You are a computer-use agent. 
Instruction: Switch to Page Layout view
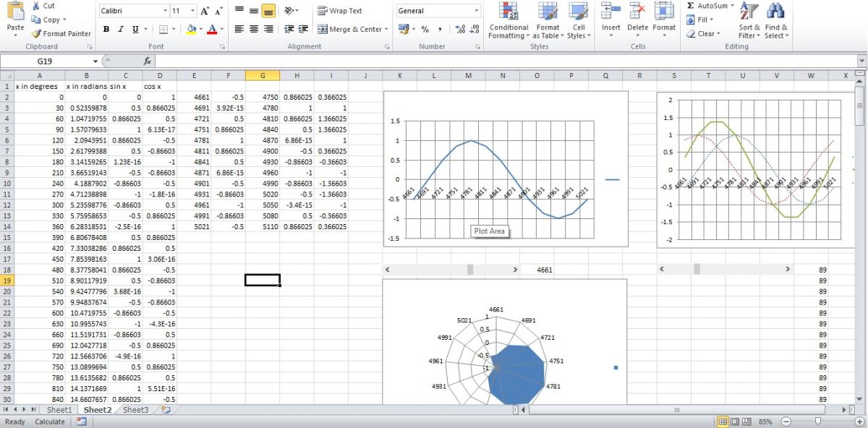(x=734, y=421)
